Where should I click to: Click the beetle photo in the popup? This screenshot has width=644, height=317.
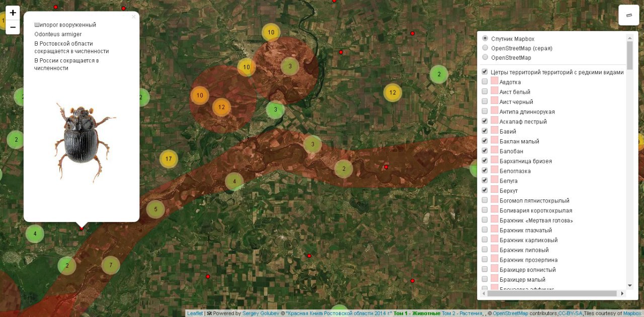pos(82,142)
